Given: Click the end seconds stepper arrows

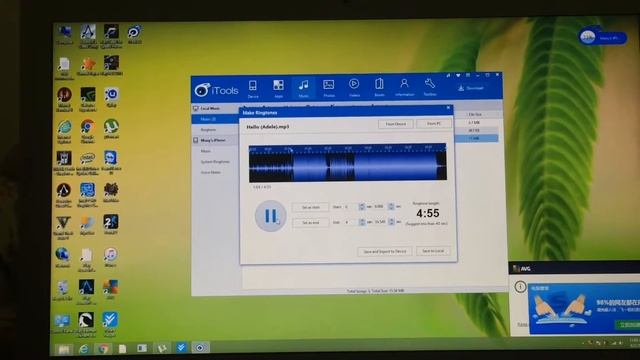Looking at the screenshot, I should tap(391, 222).
